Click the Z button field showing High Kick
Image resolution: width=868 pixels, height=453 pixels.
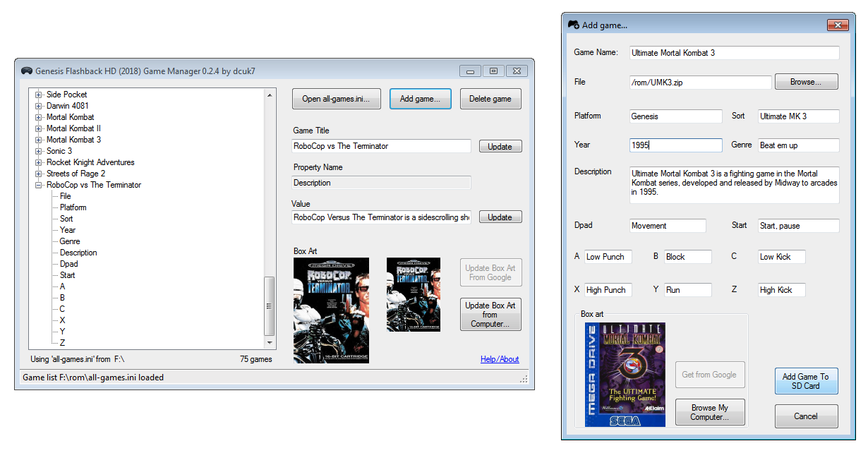(782, 290)
